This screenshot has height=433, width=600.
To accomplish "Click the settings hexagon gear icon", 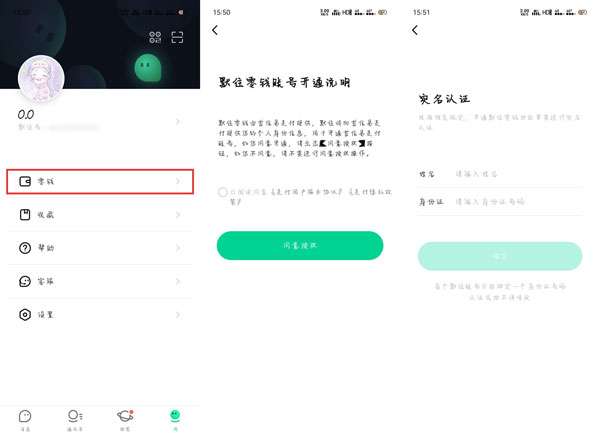I will tap(25, 315).
